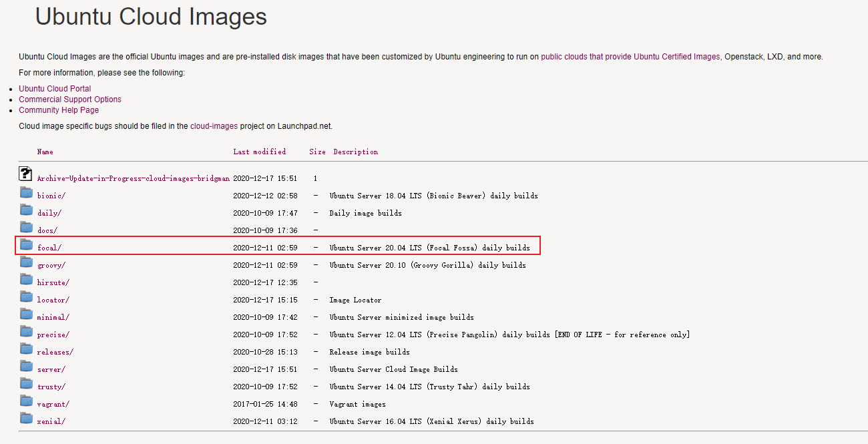Click the Xenial Xerus 16.04 LTS description
Image resolution: width=868 pixels, height=444 pixels.
431,421
